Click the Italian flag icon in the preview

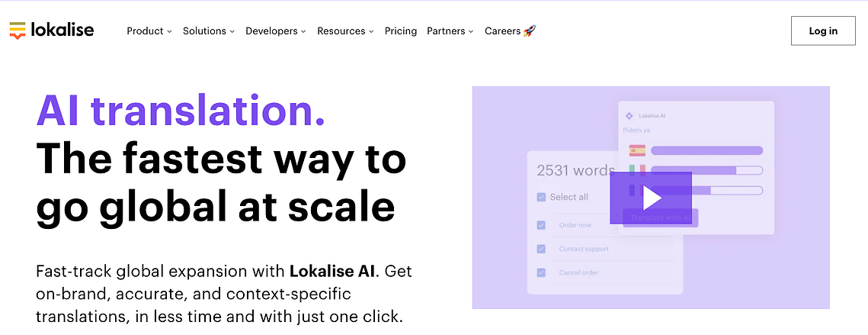click(638, 170)
